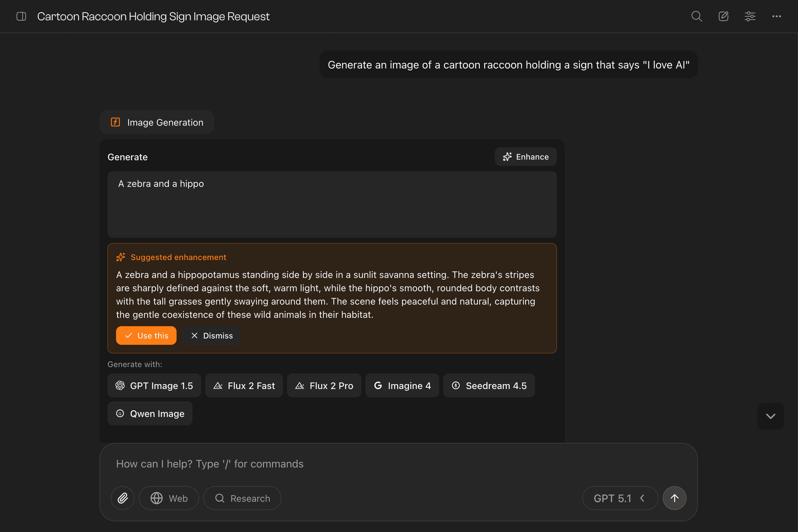The image size is (798, 532).
Task: Send the message with the arrow icon
Action: (674, 498)
